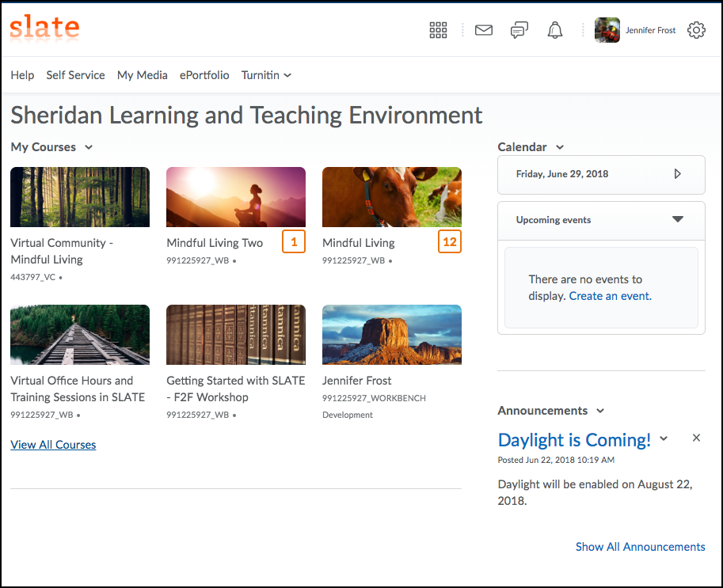Click the Create an event link
This screenshot has height=588, width=723.
click(610, 296)
